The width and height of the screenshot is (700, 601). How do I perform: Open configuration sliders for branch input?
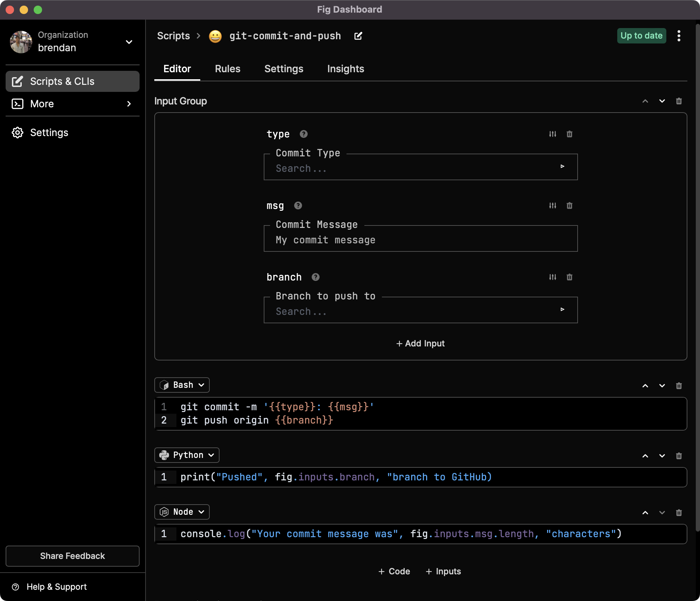[x=552, y=277]
